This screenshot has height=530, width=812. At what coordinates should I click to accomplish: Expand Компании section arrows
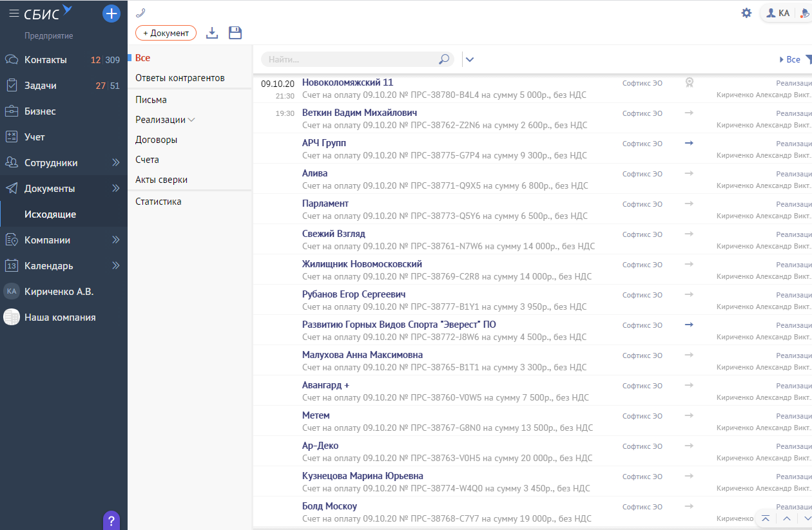click(x=116, y=240)
